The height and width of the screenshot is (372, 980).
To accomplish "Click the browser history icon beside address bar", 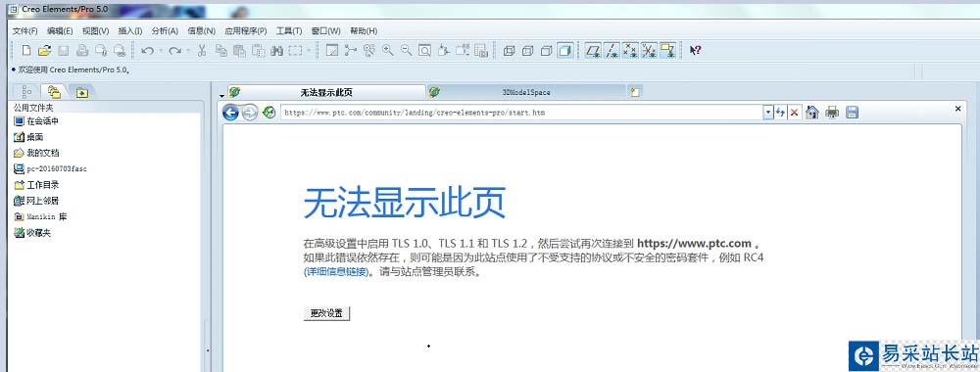I will point(269,113).
